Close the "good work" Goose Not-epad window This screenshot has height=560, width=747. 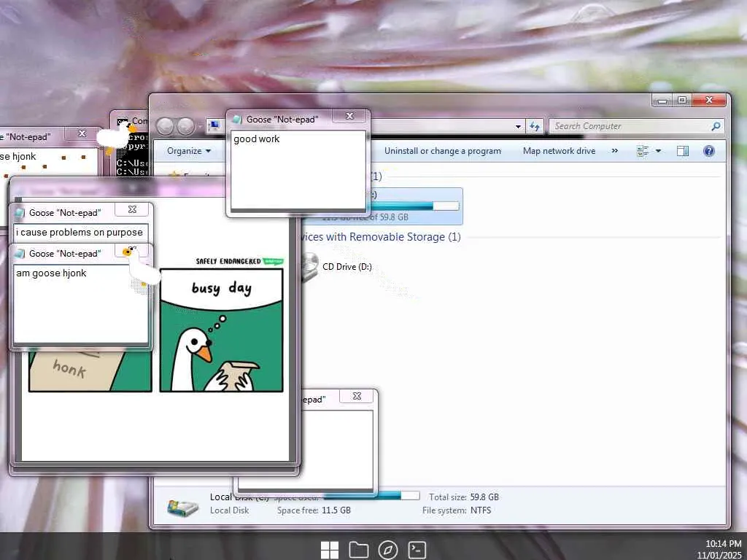tap(349, 116)
